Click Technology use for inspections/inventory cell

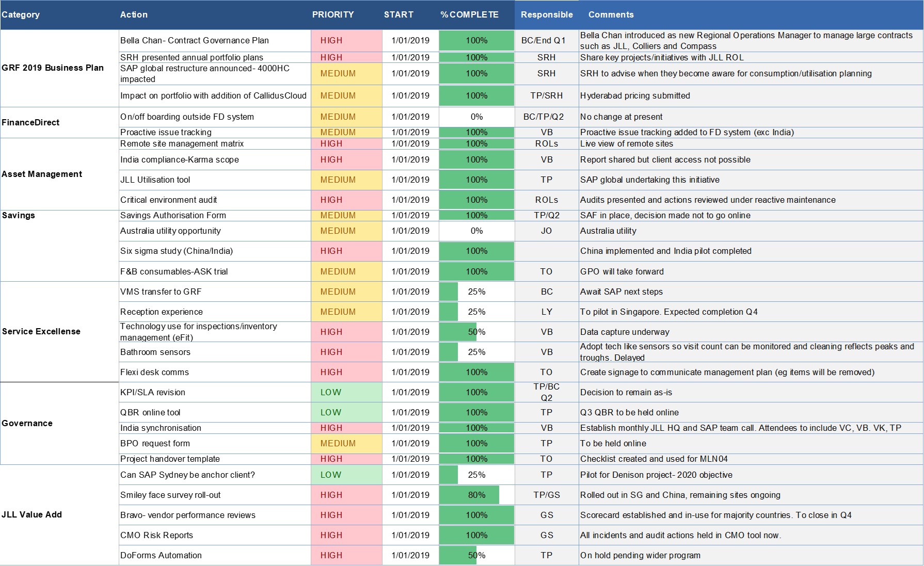pos(215,332)
